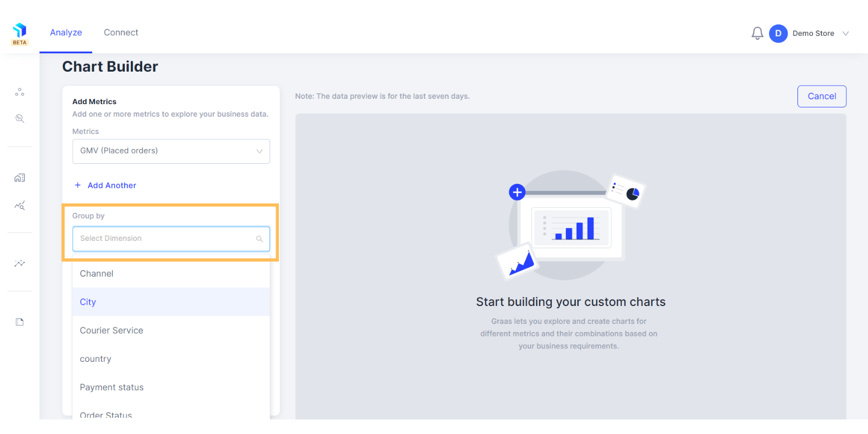Focus the Select Dimension search field

tap(171, 239)
